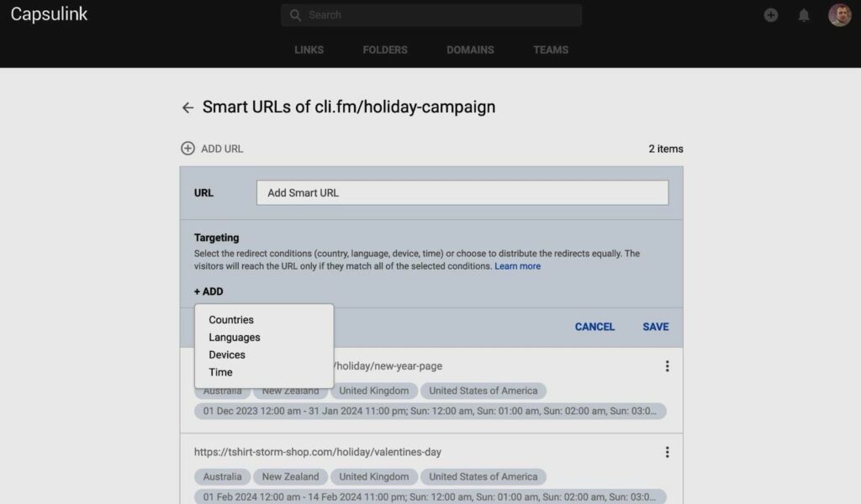This screenshot has width=861, height=504.
Task: Click the magnifying glass in the search bar
Action: pyautogui.click(x=294, y=15)
